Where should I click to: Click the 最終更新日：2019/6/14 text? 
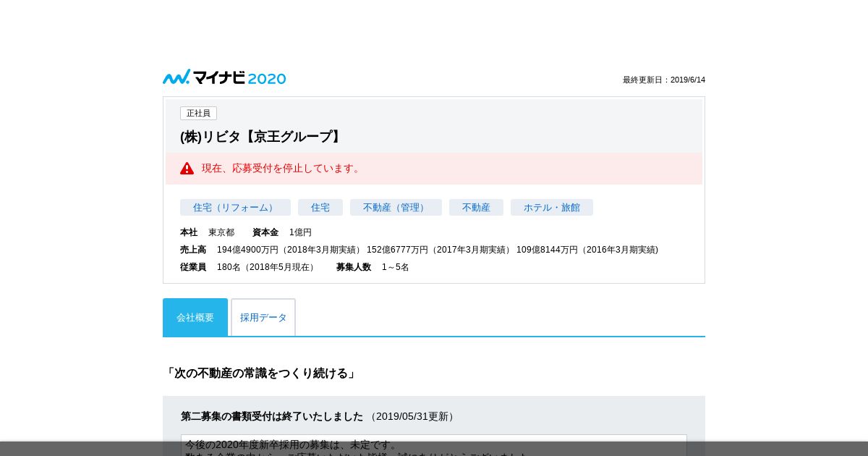pyautogui.click(x=664, y=80)
